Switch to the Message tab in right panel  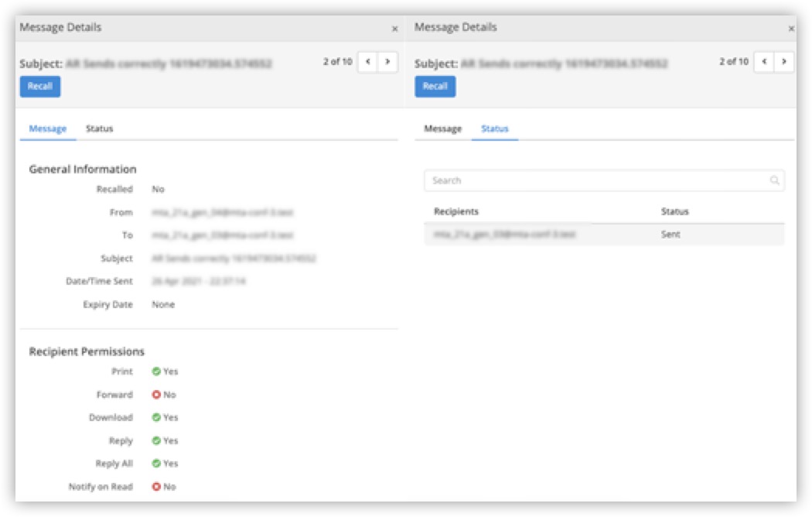pyautogui.click(x=443, y=128)
